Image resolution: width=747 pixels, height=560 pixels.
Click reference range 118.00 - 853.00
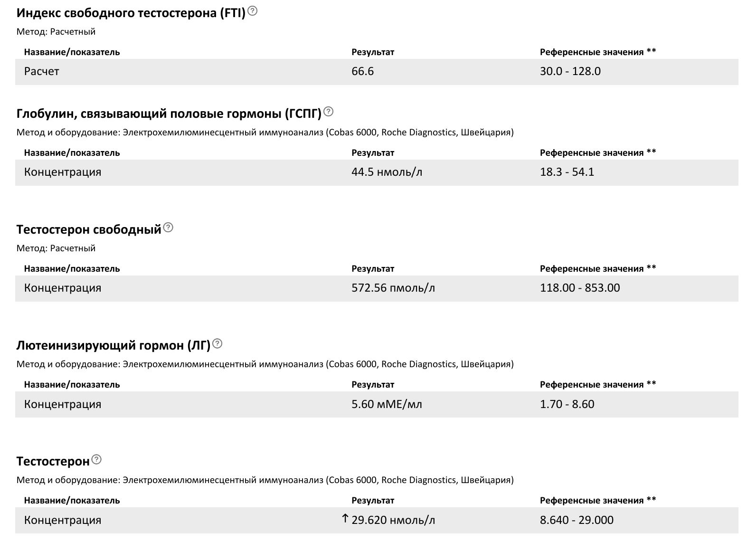(x=579, y=288)
